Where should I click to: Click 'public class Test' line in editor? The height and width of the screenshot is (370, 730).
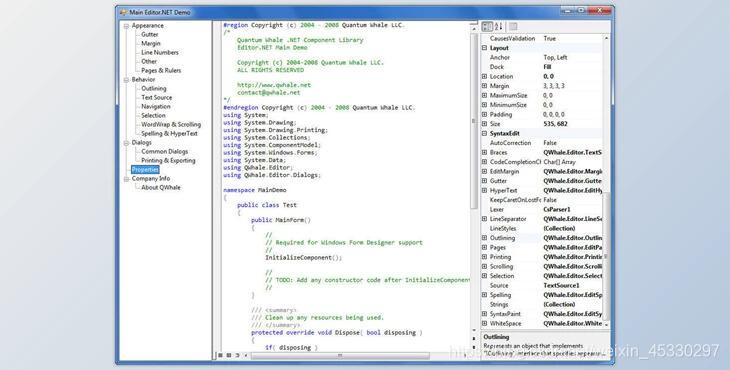tap(267, 205)
